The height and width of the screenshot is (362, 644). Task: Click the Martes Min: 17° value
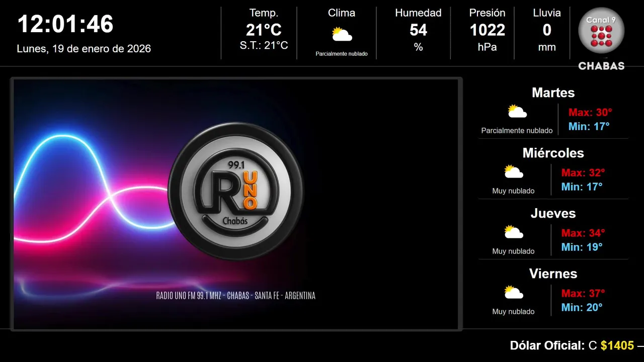(x=589, y=127)
